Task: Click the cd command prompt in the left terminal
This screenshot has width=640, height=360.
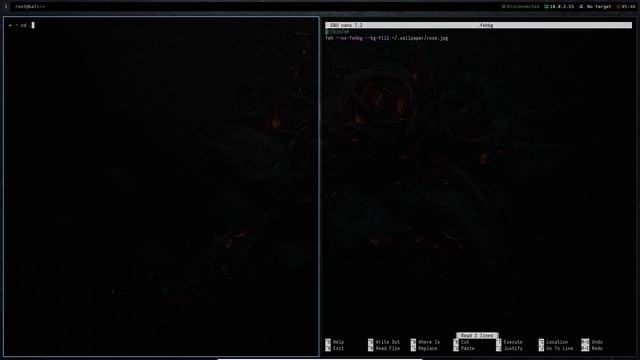Action: click(21, 25)
